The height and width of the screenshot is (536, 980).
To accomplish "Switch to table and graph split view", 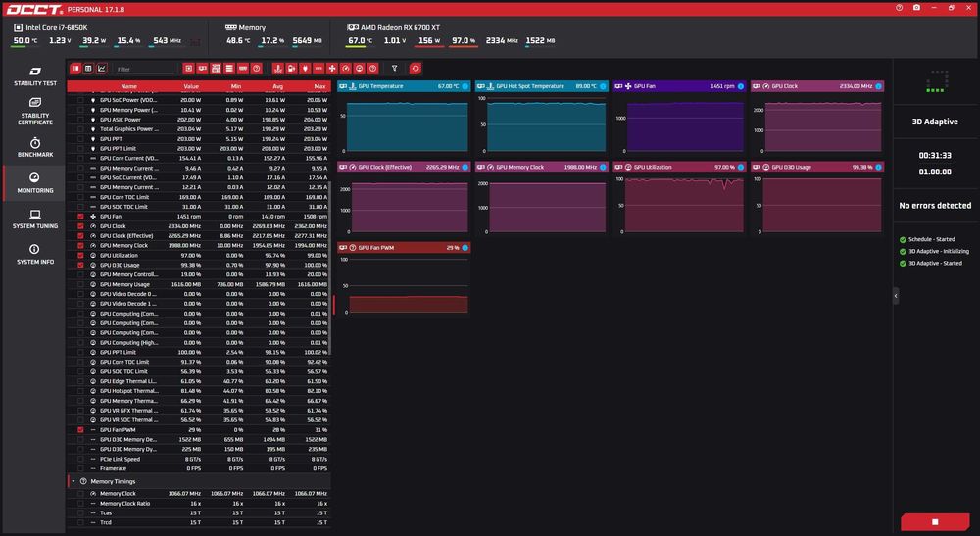I will point(75,68).
